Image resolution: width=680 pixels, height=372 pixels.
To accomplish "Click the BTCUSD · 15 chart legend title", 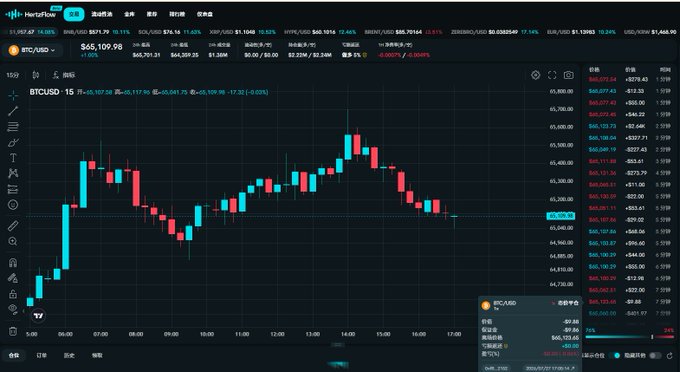I will 52,92.
